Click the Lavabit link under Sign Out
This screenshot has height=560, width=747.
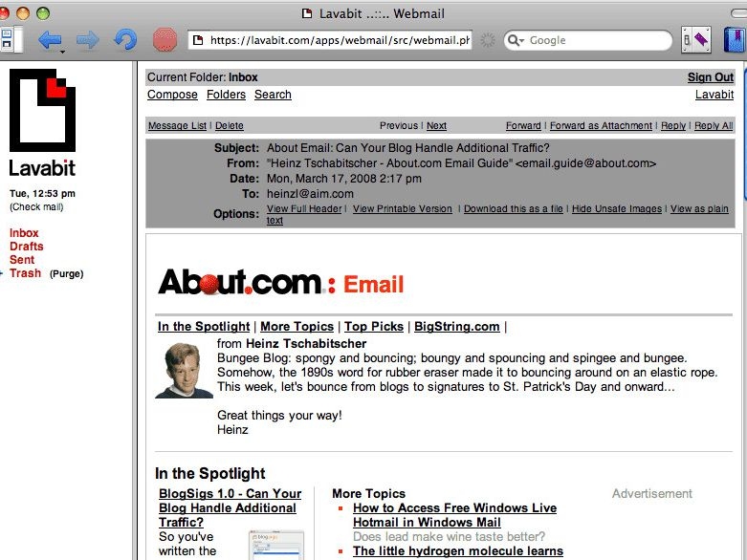[x=714, y=95]
